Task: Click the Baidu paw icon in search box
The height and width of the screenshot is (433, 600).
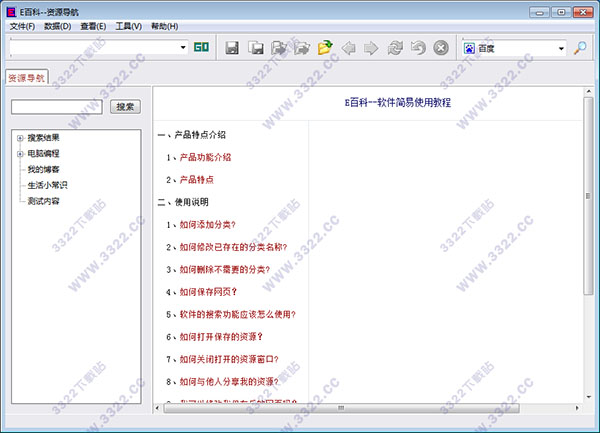Action: point(469,49)
